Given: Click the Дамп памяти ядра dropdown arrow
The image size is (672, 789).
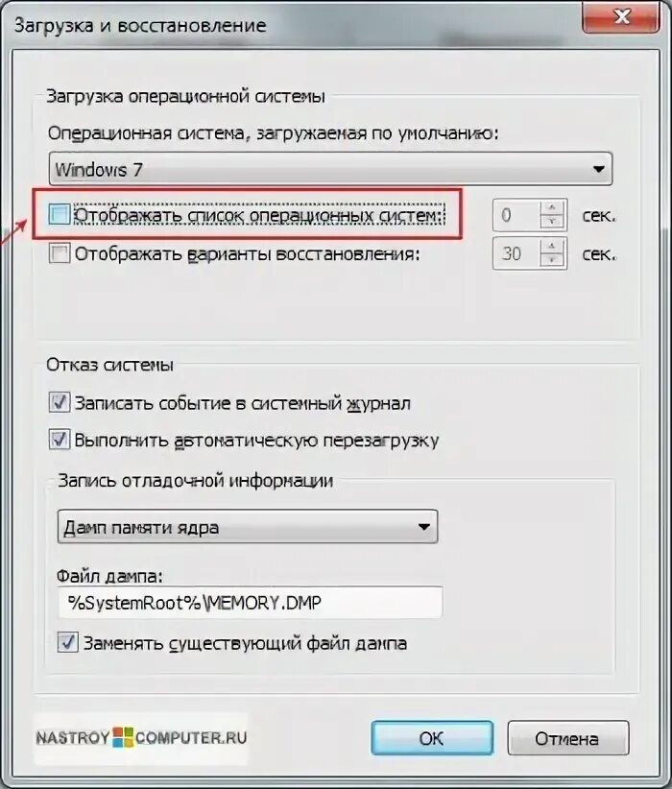Looking at the screenshot, I should [423, 527].
